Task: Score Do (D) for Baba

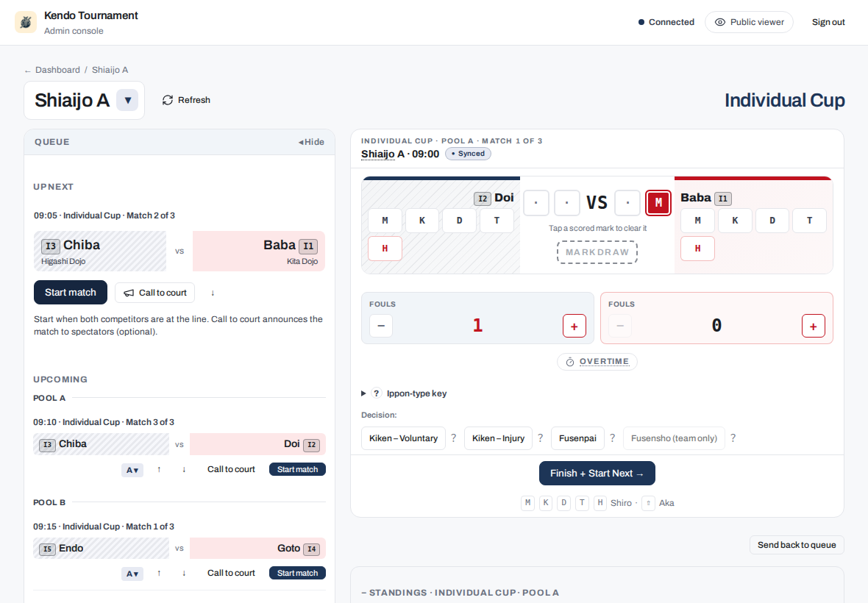Action: pyautogui.click(x=772, y=221)
